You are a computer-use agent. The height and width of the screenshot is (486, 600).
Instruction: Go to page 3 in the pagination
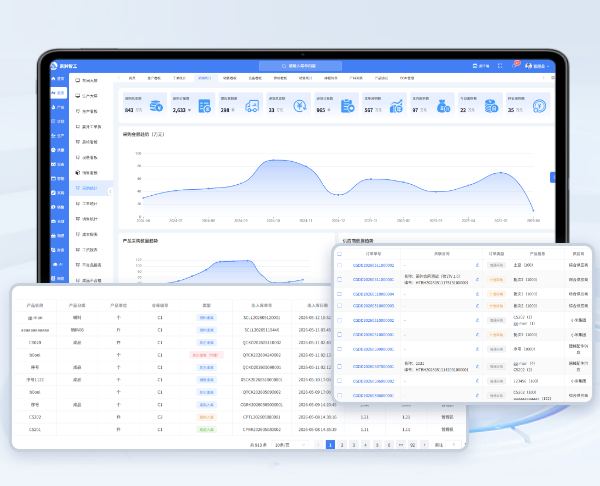click(354, 445)
